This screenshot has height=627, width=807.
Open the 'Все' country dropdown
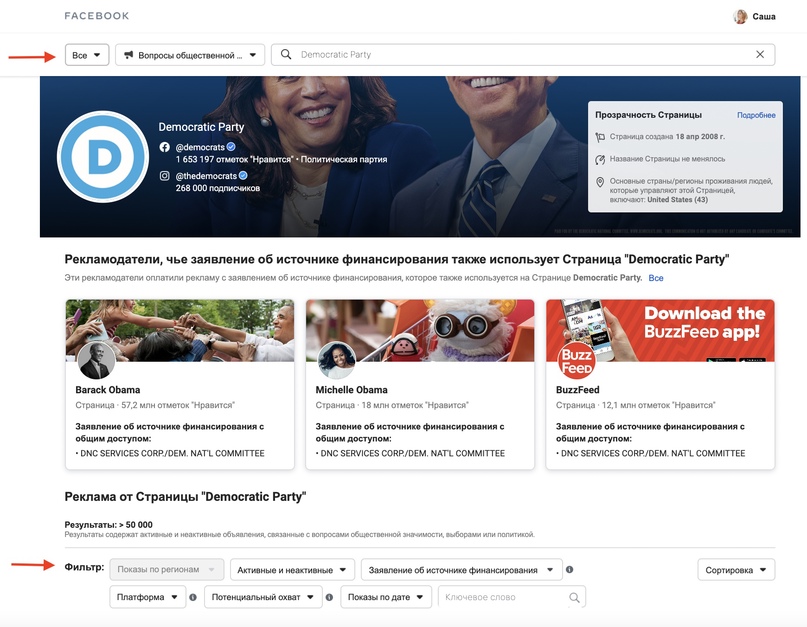point(87,55)
